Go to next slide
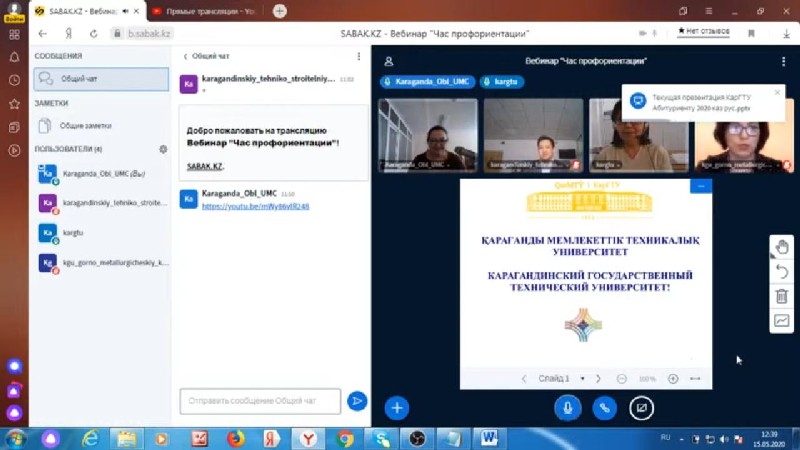 click(x=598, y=379)
